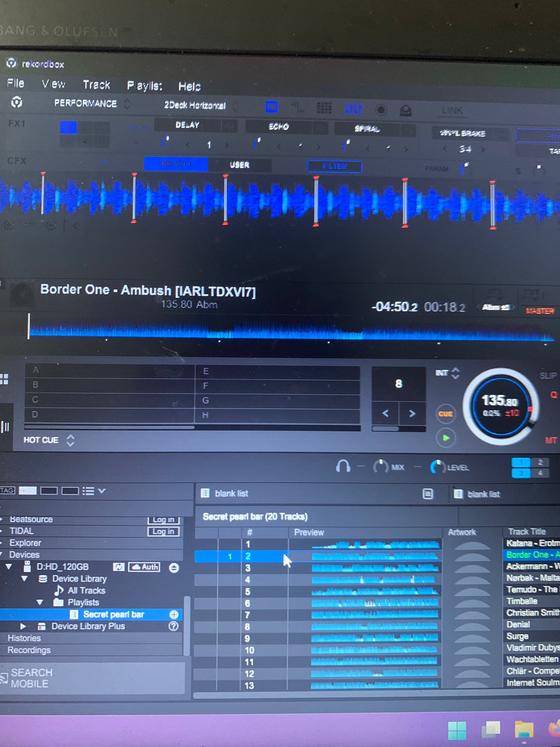Click the Abm key display
Viewport: 560px width, 747px height.
point(495,307)
